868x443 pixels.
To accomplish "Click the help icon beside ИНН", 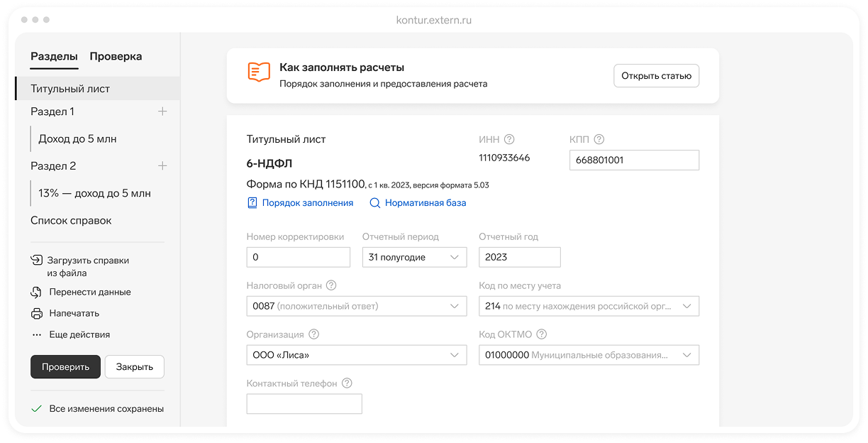I will click(508, 140).
